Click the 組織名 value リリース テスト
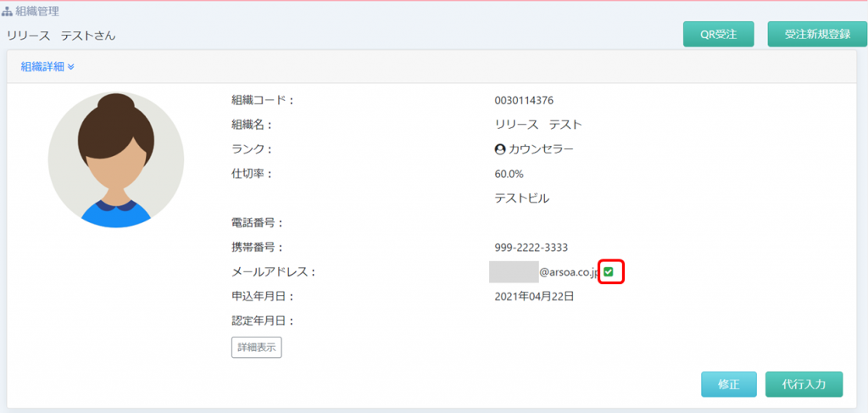 (x=538, y=125)
